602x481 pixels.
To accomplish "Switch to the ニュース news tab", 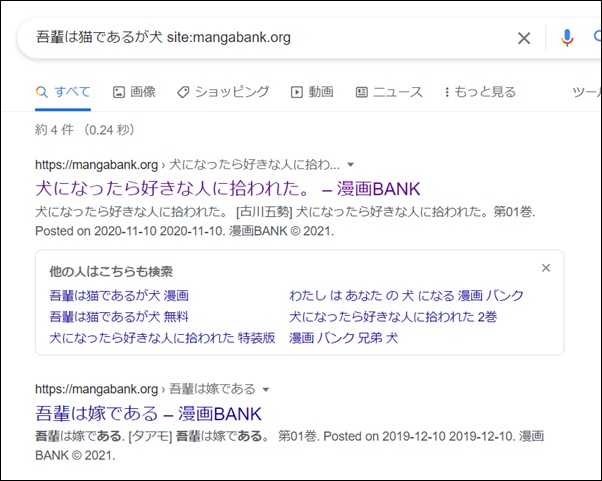I will (389, 92).
